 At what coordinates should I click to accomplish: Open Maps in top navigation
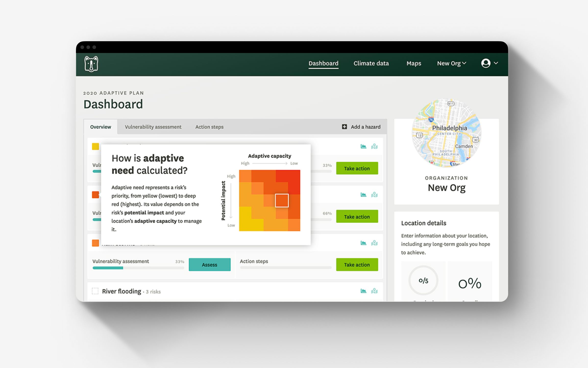click(x=414, y=63)
